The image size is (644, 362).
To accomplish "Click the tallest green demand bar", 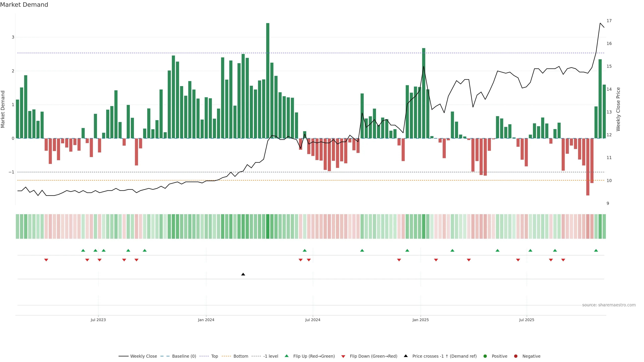I will click(268, 80).
